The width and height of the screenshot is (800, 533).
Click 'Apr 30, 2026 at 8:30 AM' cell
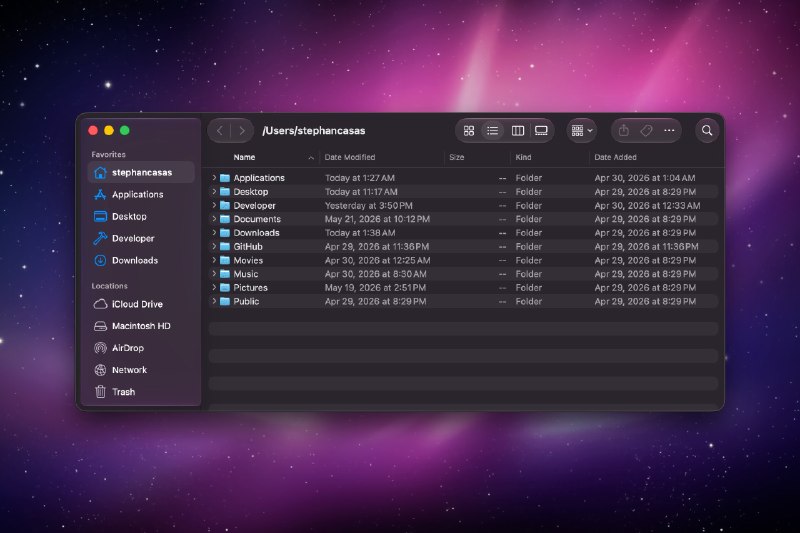[x=376, y=274]
